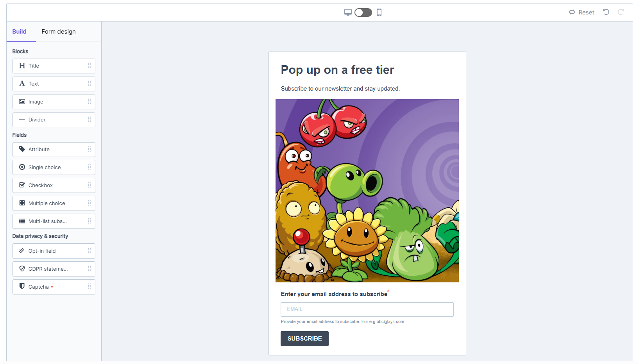
Task: Click the 'Fields' section heading
Action: click(x=20, y=135)
